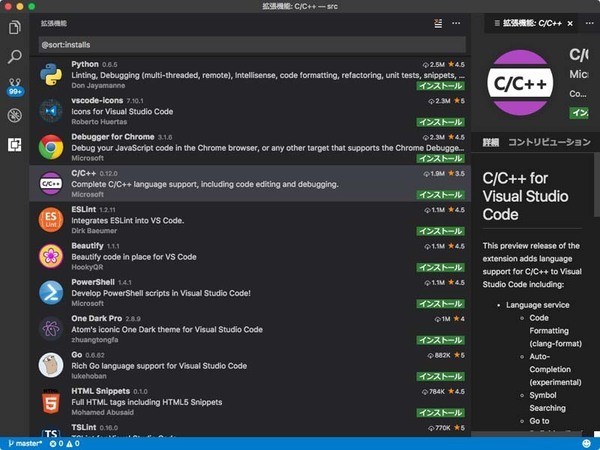Screen dimensions: 600x450
Task: Install the Python extension
Action: 440,86
